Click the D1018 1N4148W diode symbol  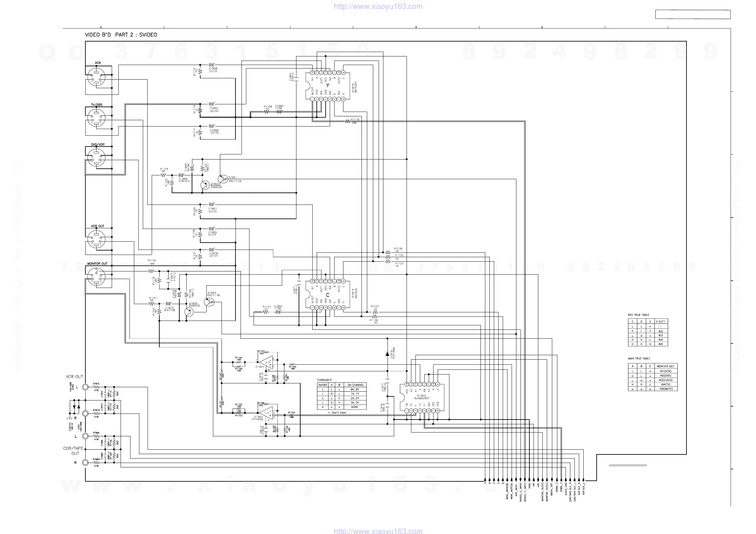point(387,354)
